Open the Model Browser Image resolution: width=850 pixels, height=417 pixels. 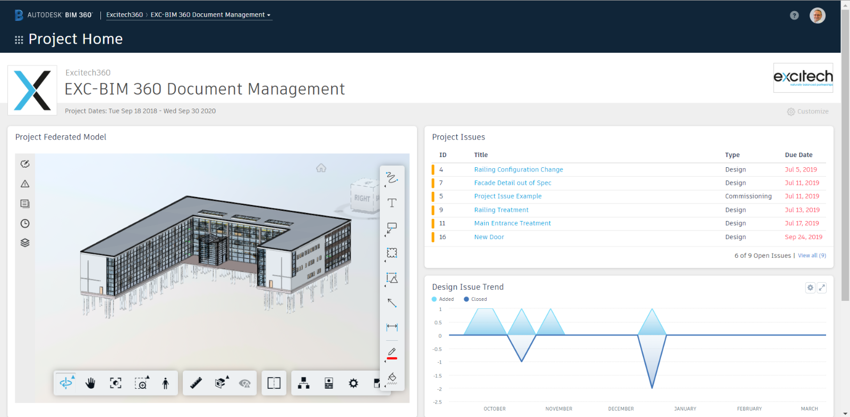(x=304, y=383)
